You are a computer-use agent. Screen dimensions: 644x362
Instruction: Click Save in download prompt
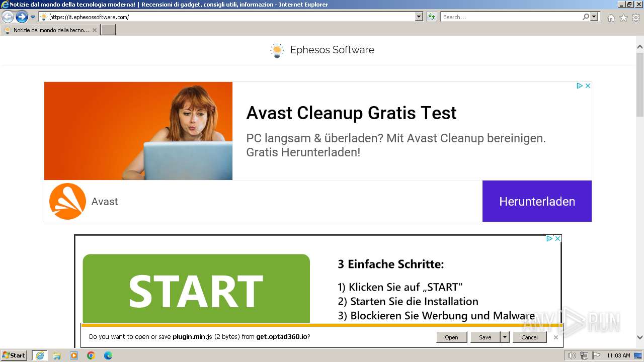point(485,337)
